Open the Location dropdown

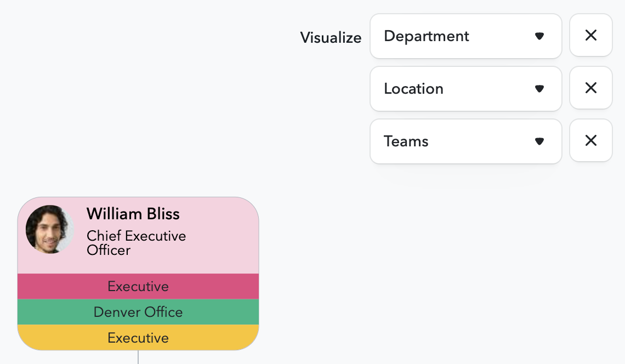point(466,89)
